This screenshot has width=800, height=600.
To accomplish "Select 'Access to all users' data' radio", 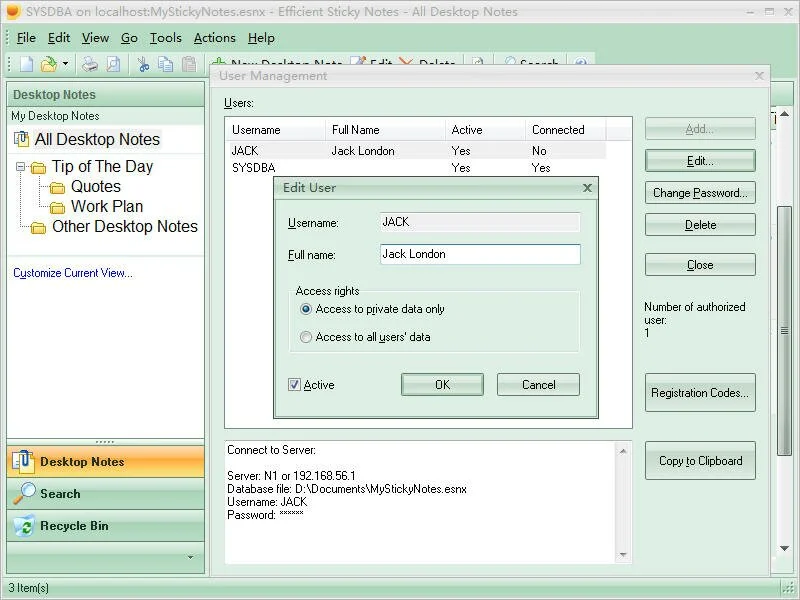I will pyautogui.click(x=307, y=338).
